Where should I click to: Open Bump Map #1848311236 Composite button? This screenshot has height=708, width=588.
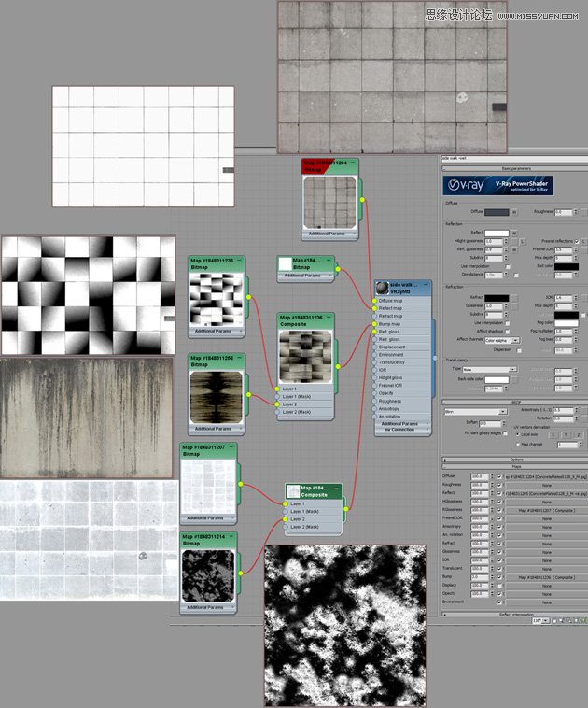click(x=546, y=577)
